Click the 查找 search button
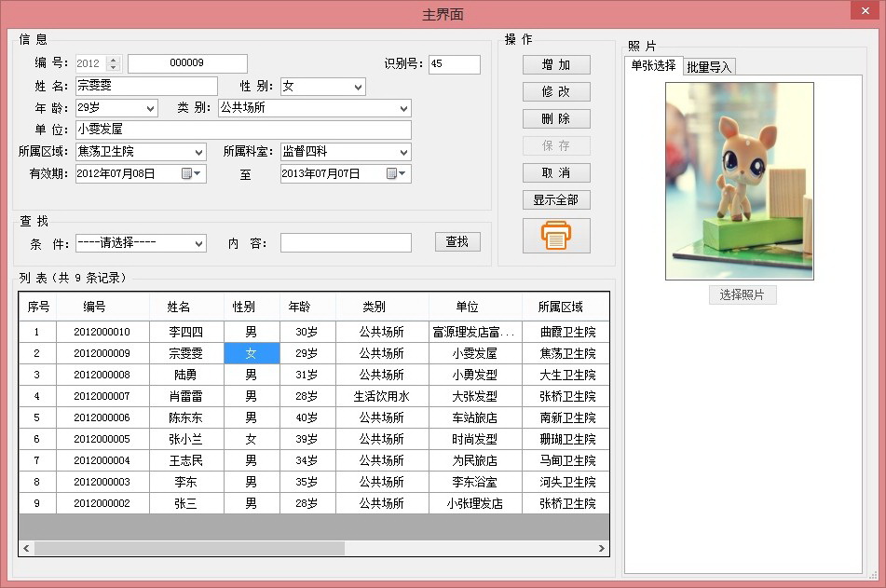Screen dimensions: 886x588 457,242
